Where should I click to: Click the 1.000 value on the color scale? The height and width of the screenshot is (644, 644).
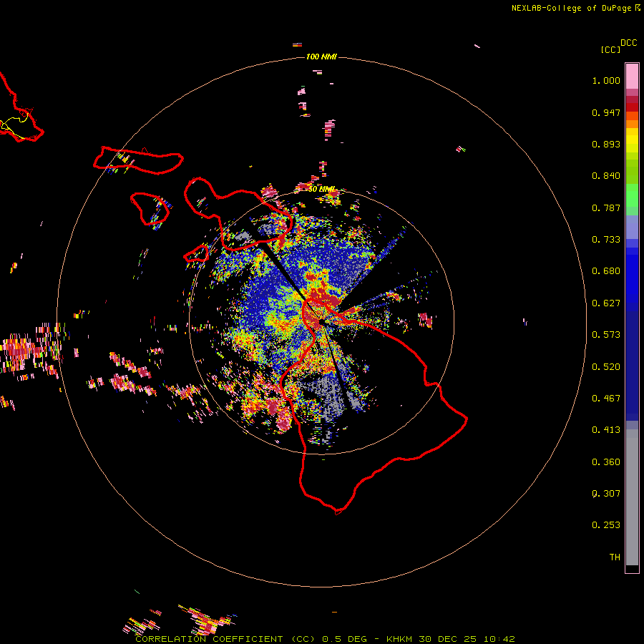[606, 80]
